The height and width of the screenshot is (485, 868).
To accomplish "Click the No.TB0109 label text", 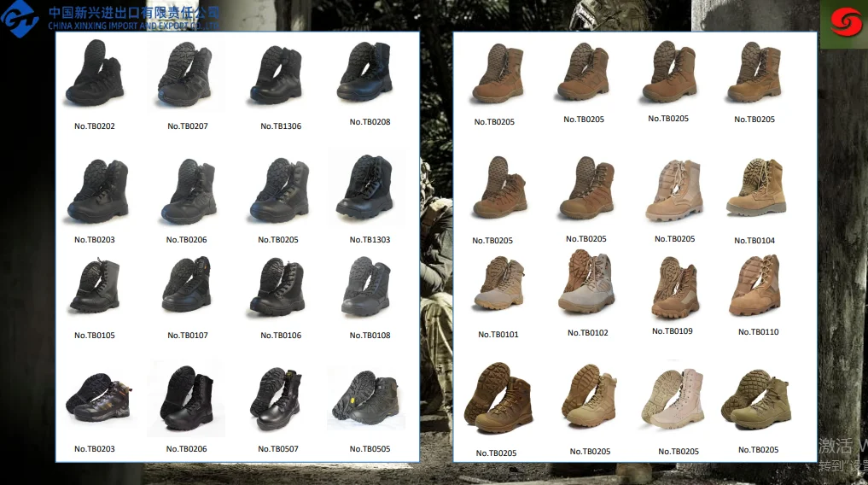I will click(x=673, y=331).
